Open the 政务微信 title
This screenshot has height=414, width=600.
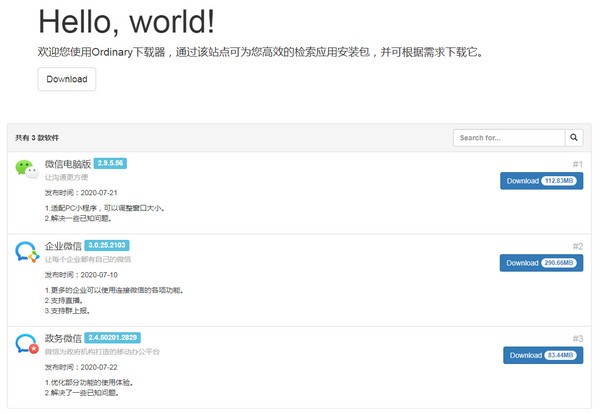63,339
